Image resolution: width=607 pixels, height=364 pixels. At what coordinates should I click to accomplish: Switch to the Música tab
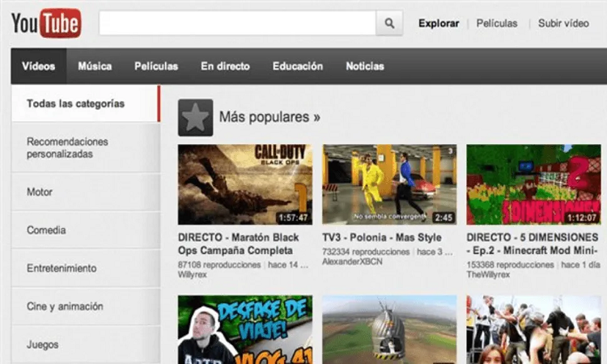(x=95, y=66)
